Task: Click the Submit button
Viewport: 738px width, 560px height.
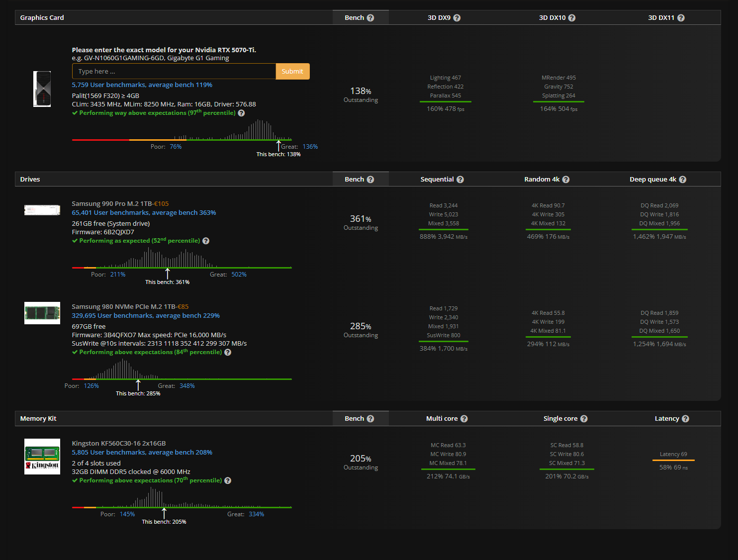Action: (292, 71)
